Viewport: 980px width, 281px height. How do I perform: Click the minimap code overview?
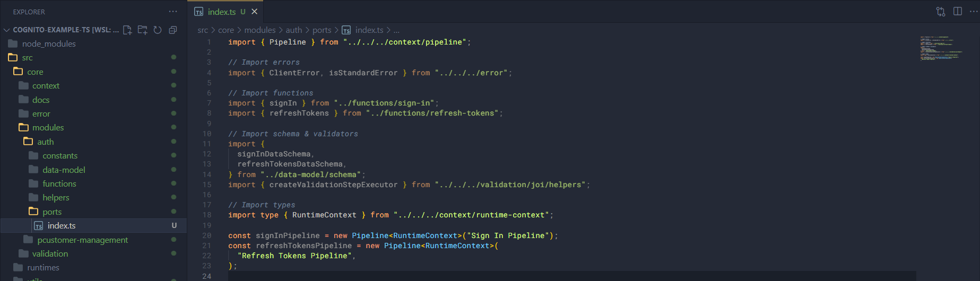click(941, 48)
